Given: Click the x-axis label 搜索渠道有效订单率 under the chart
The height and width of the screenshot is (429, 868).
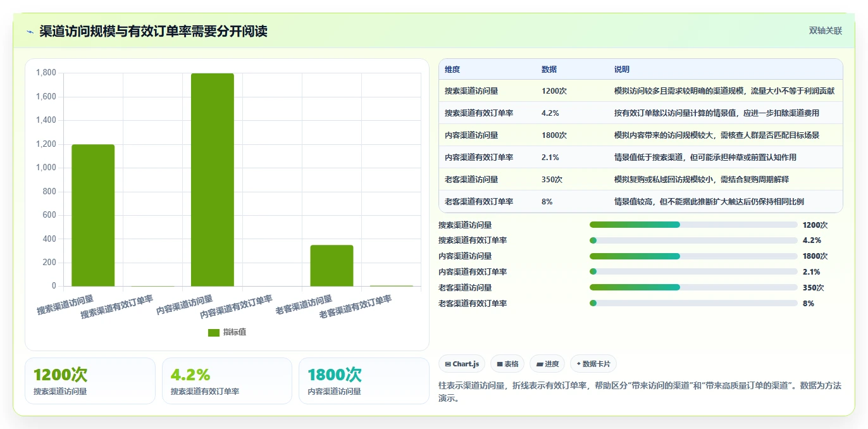Looking at the screenshot, I should click(x=117, y=306).
